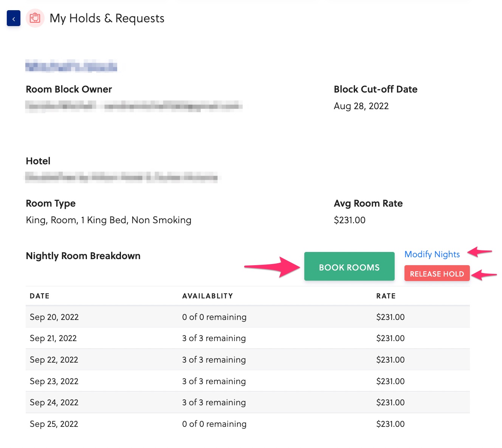Click the Block Cut-off Date value

tap(361, 106)
